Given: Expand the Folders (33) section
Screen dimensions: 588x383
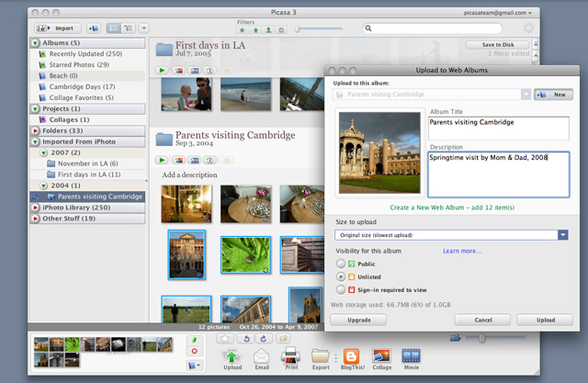Looking at the screenshot, I should tap(35, 130).
